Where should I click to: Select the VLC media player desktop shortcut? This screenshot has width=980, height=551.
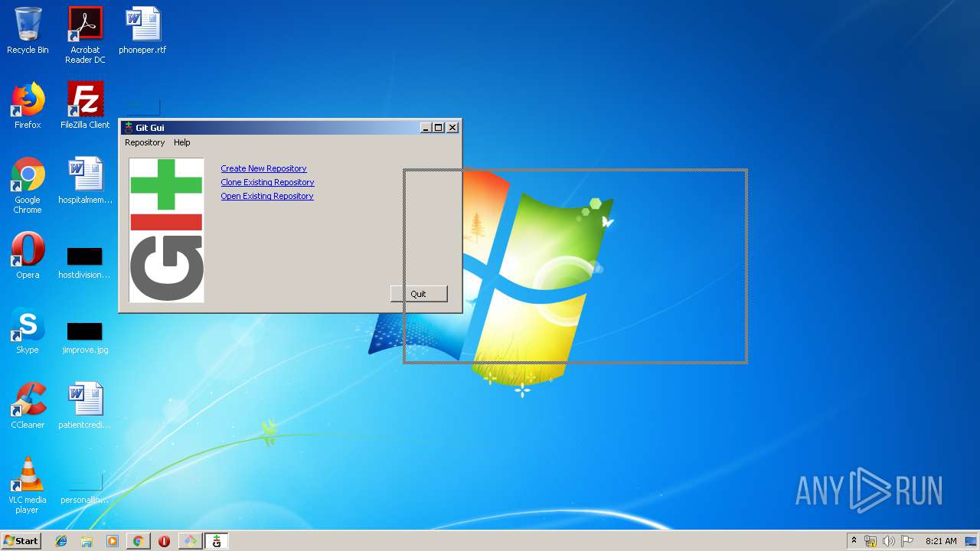click(28, 485)
